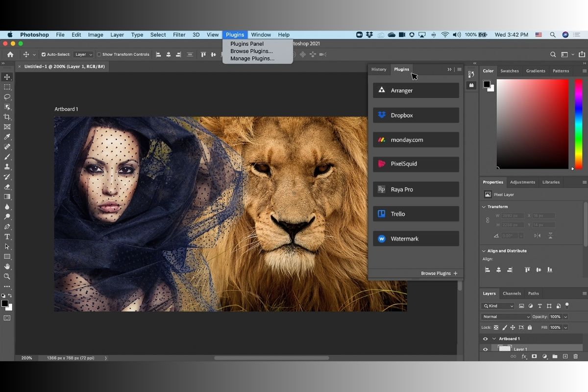Switch to the History tab

[379, 69]
